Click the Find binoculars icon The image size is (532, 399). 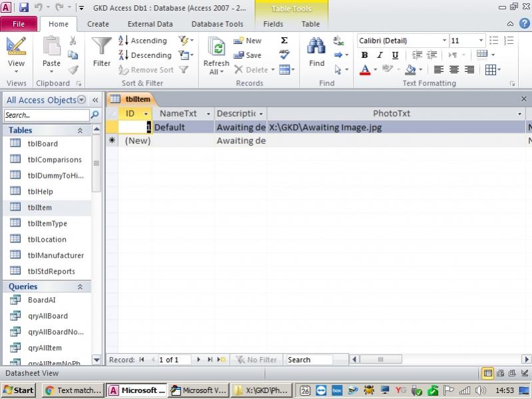click(316, 46)
